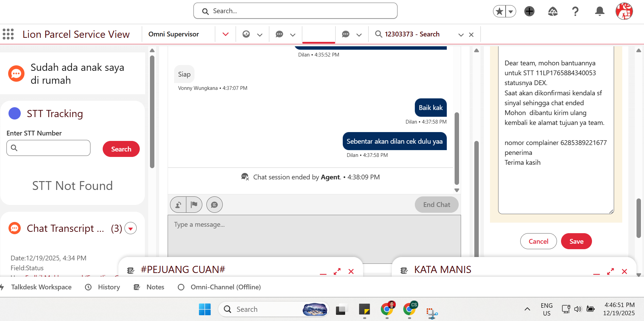The width and height of the screenshot is (644, 321).
Task: Select the Siap chat message
Action: (x=184, y=74)
